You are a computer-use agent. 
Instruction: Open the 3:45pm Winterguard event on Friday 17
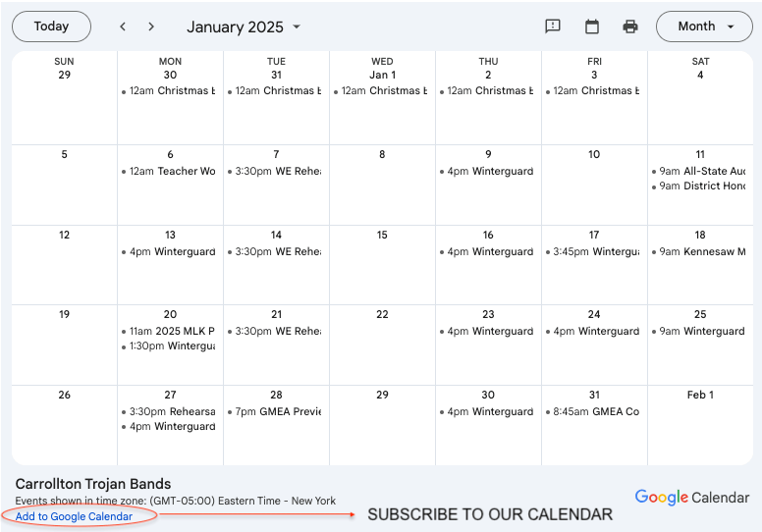pyautogui.click(x=595, y=252)
